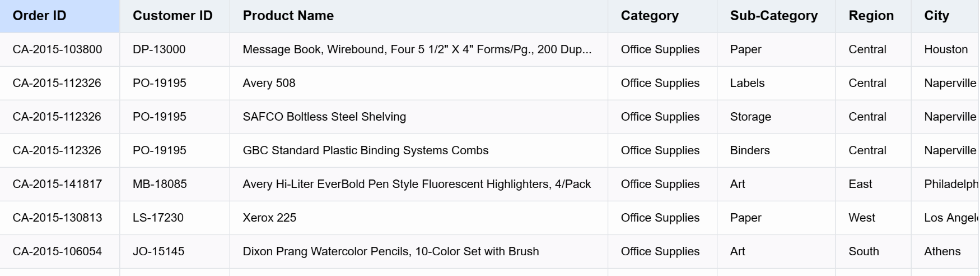This screenshot has height=276, width=980.
Task: Click the Labels sub-category cell
Action: (747, 83)
